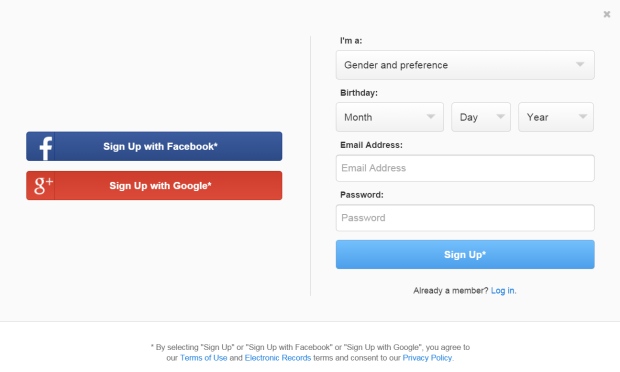Follow the "Log in" link
The height and width of the screenshot is (372, 620).
point(503,291)
